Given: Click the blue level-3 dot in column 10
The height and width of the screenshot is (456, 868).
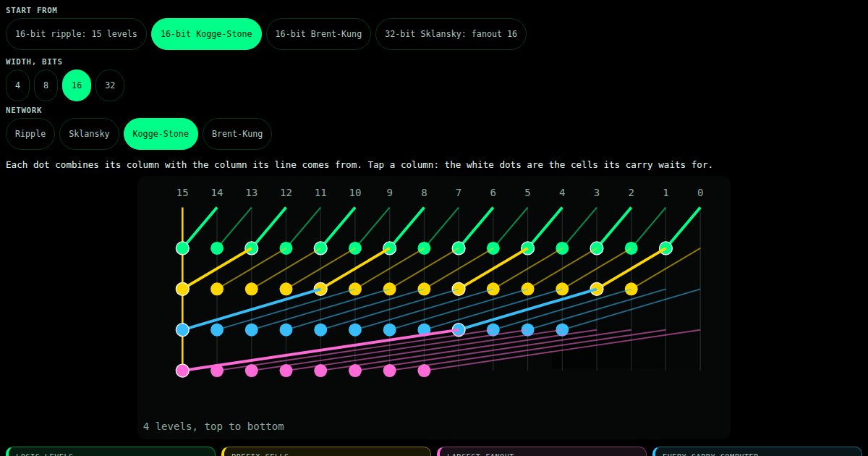Looking at the screenshot, I should (355, 330).
